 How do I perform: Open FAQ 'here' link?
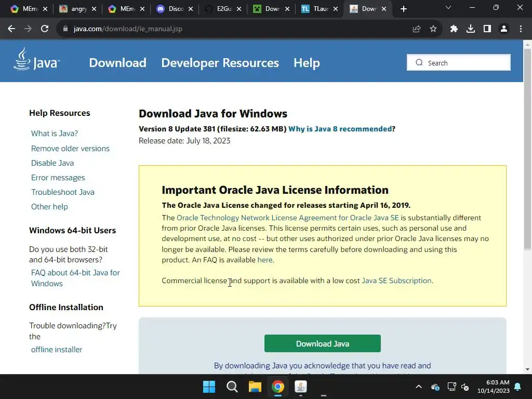pos(265,260)
